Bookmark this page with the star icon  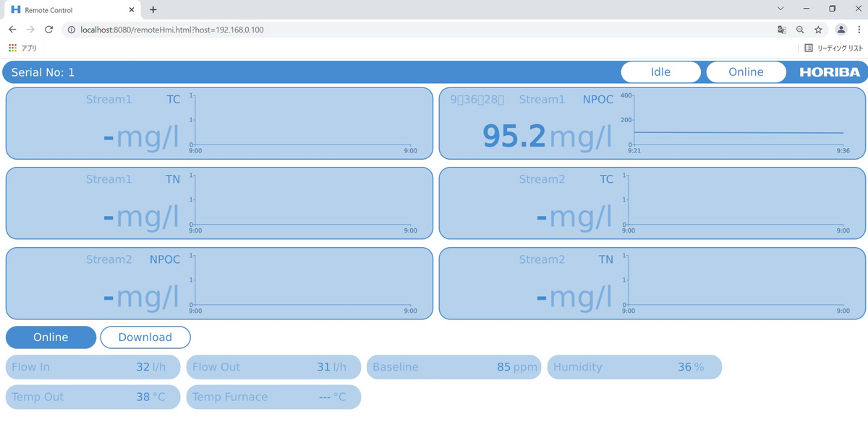818,30
